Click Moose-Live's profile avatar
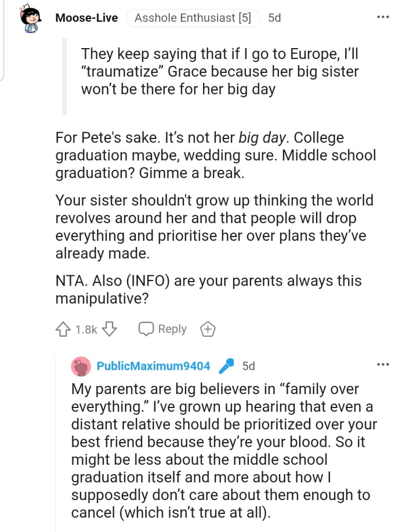The width and height of the screenshot is (406, 532). click(31, 20)
